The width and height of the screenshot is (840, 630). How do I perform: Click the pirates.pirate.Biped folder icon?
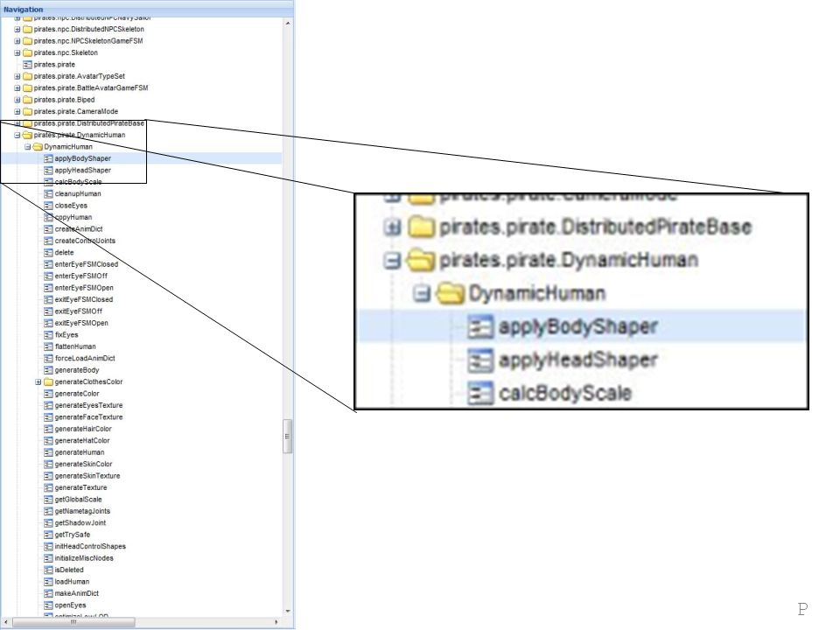pos(27,100)
